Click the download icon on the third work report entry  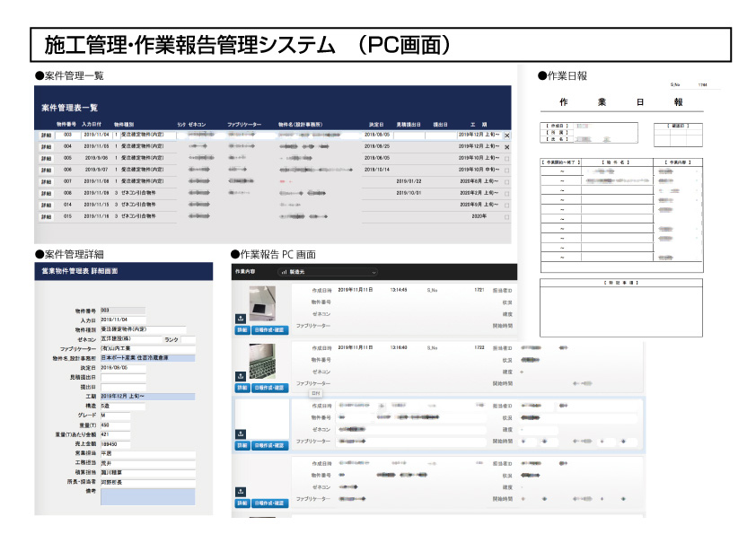coord(241,433)
